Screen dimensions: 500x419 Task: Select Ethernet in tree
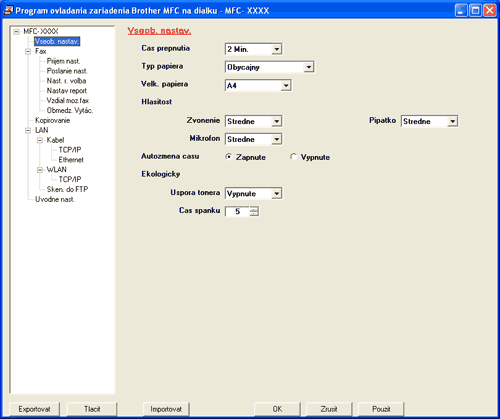tap(71, 160)
